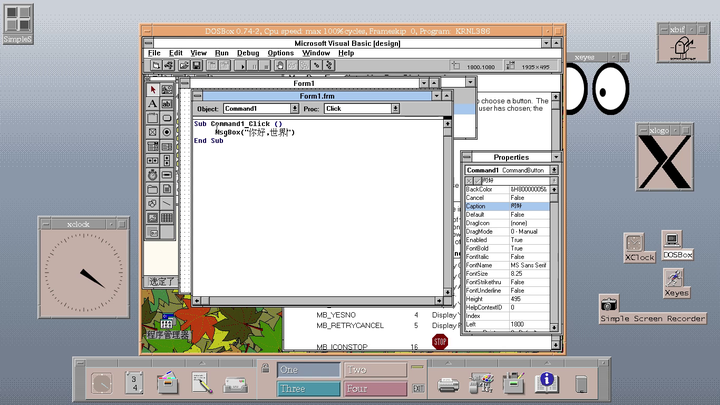Open the Help info icon in panel
The image size is (720, 405).
click(x=546, y=382)
